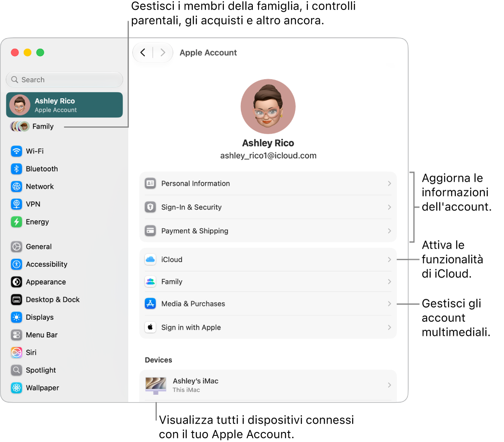Click the General gear icon
Image resolution: width=504 pixels, height=442 pixels.
[x=17, y=246]
